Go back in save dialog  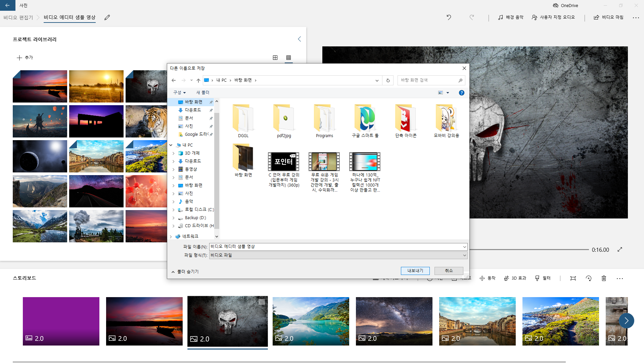coord(174,80)
